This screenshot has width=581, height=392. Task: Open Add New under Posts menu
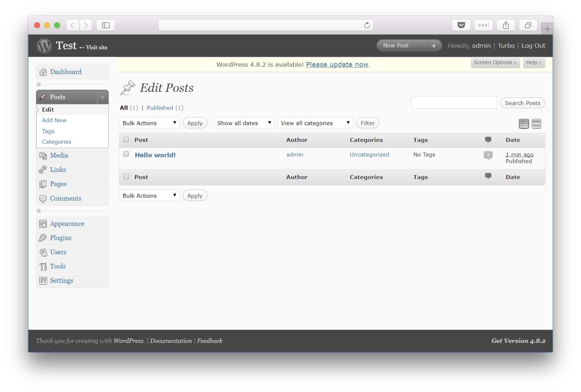pyautogui.click(x=54, y=120)
